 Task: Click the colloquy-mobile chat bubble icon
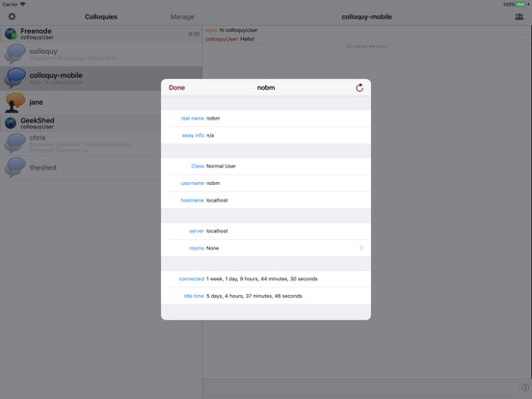(14, 78)
